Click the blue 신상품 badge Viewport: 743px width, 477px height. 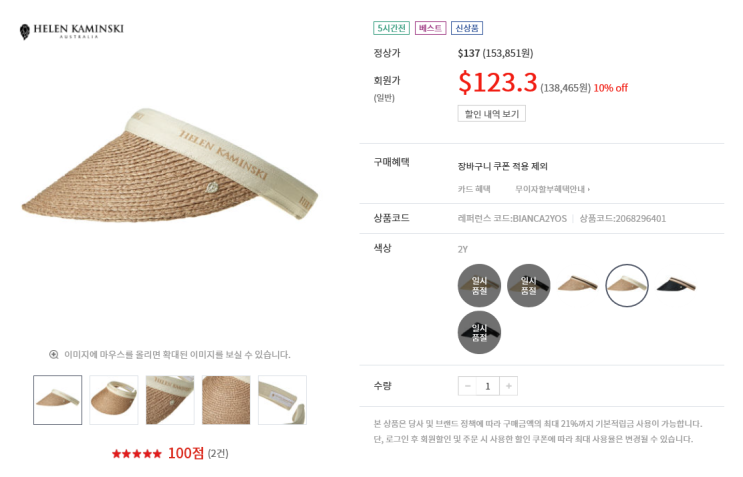467,28
